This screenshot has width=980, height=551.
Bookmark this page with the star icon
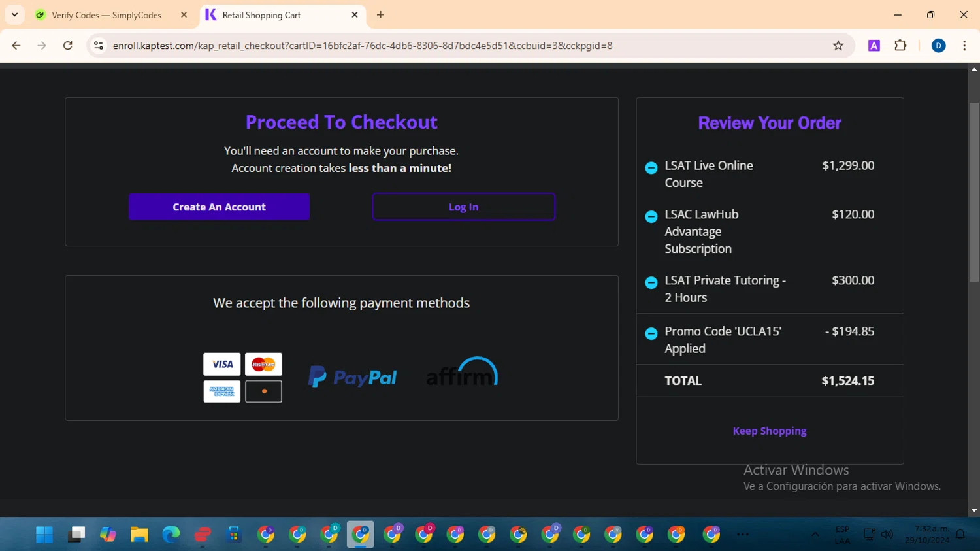tap(838, 46)
